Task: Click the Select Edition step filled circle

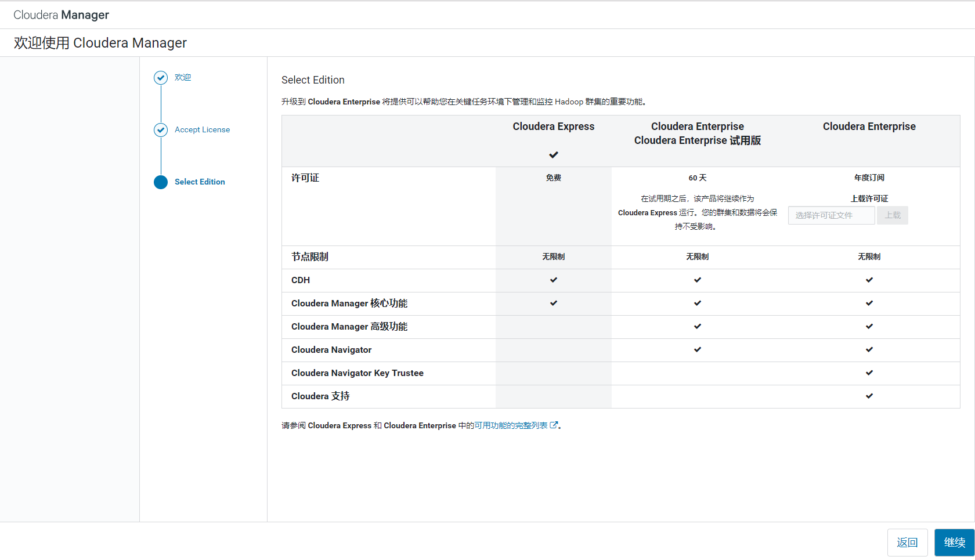Action: point(161,182)
